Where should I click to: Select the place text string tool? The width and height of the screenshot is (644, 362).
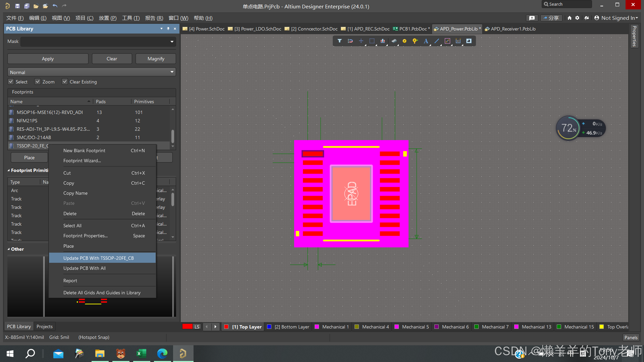coord(426,41)
